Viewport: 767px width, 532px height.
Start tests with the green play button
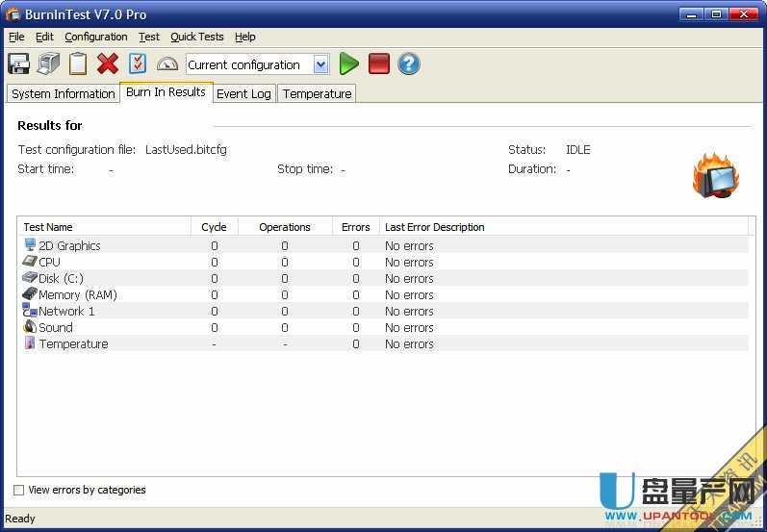point(349,64)
